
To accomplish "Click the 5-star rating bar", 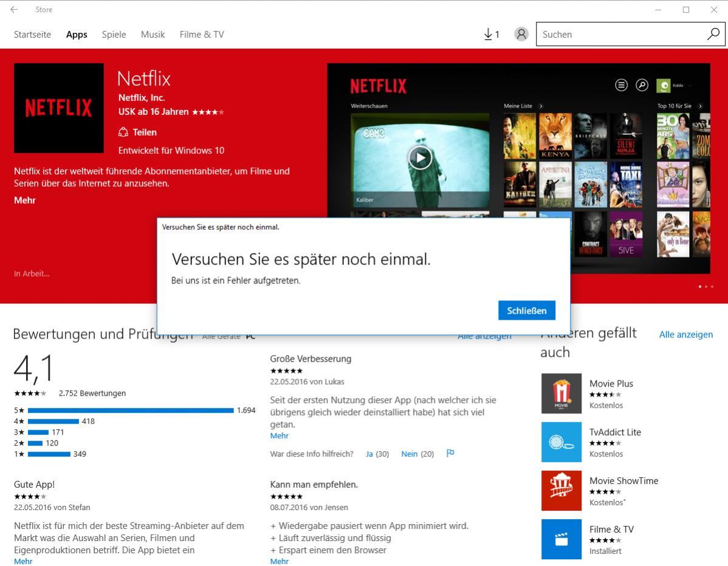I will tap(131, 410).
